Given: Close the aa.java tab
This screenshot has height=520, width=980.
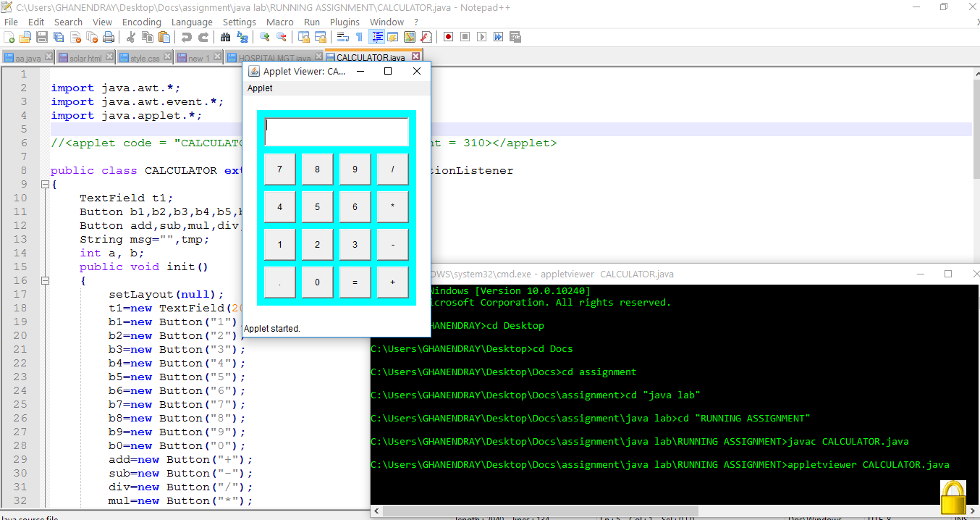Looking at the screenshot, I should click(x=48, y=56).
